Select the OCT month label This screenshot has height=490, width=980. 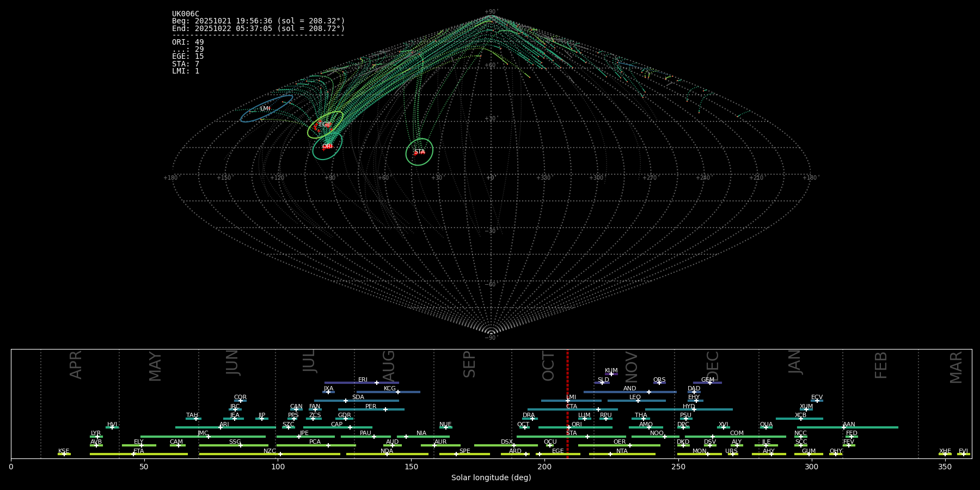548,366
